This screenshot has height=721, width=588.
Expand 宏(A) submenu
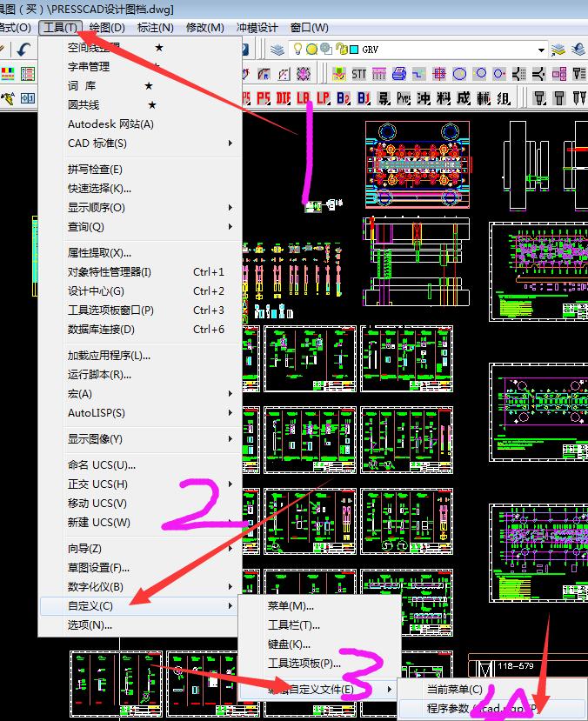[141, 394]
